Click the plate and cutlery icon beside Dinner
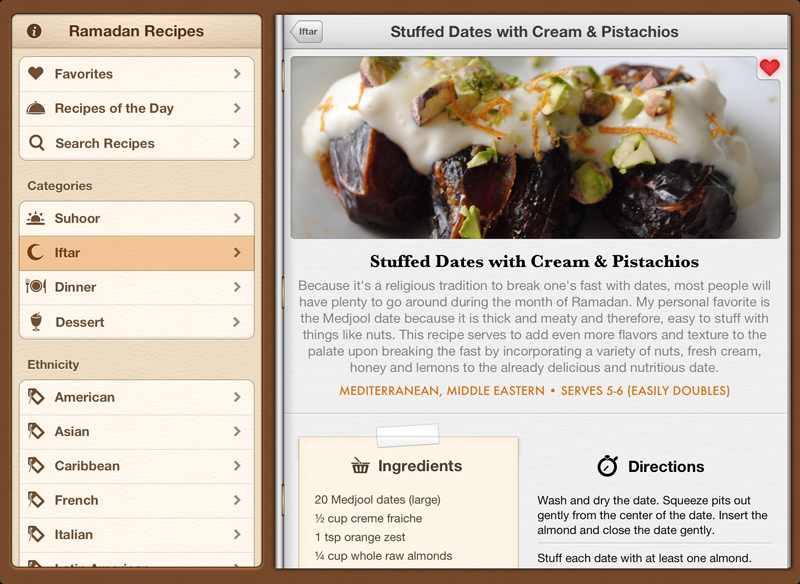The width and height of the screenshot is (800, 584). (x=36, y=287)
